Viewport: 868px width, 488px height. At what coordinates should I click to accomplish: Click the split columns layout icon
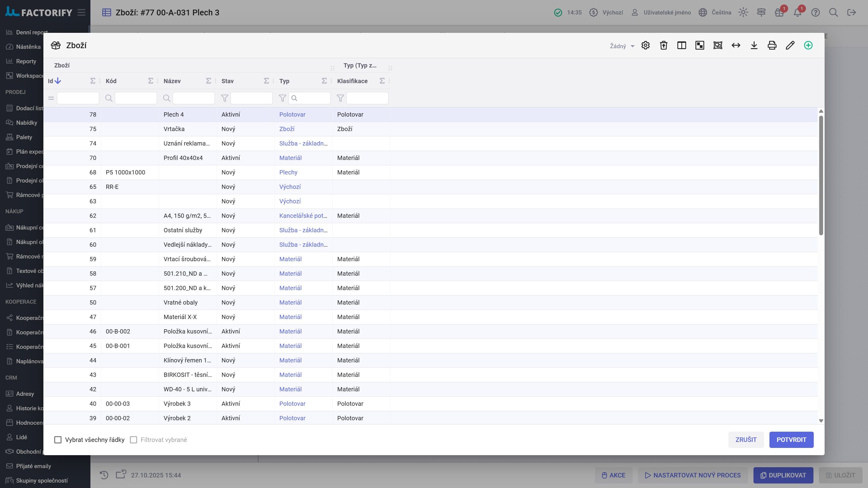[682, 45]
